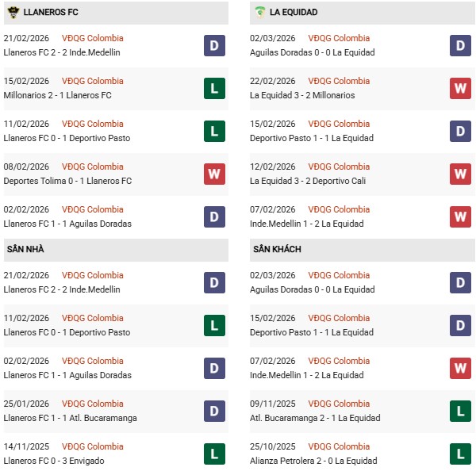
Task: Select the LA EQUIDAD header tab
Action: click(294, 13)
